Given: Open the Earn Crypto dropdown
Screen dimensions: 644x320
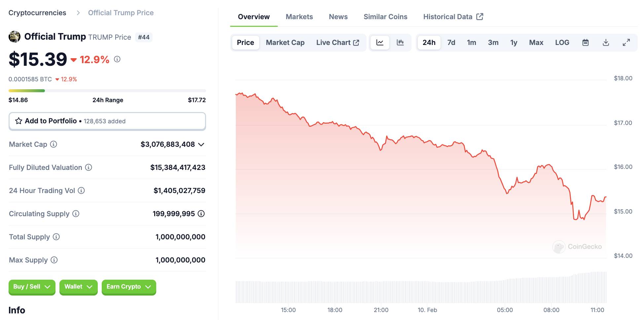Looking at the screenshot, I should (x=129, y=287).
